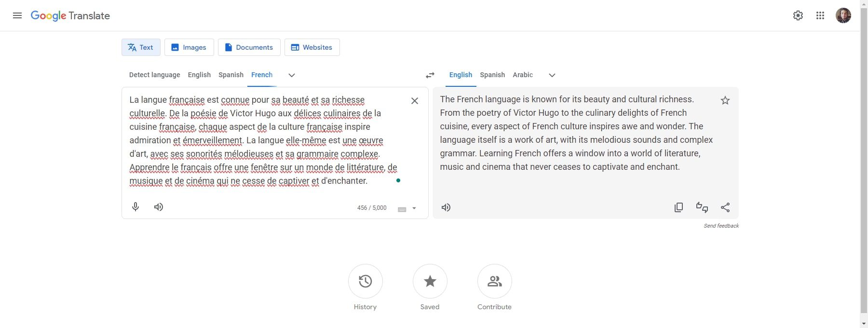Image resolution: width=868 pixels, height=328 pixels.
Task: Swap source and target languages
Action: [429, 75]
